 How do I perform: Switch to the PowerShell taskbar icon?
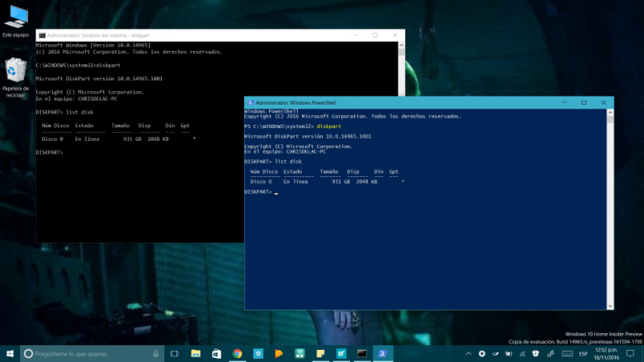[x=383, y=353]
